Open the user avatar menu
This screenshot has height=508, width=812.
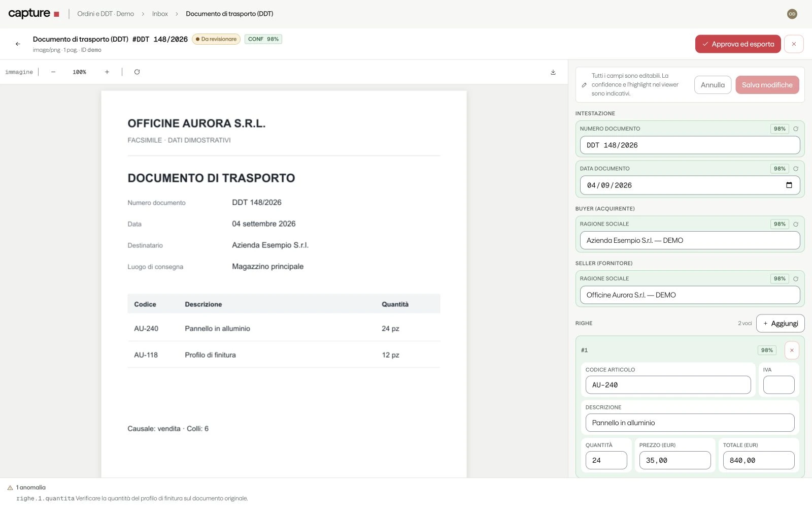[792, 14]
